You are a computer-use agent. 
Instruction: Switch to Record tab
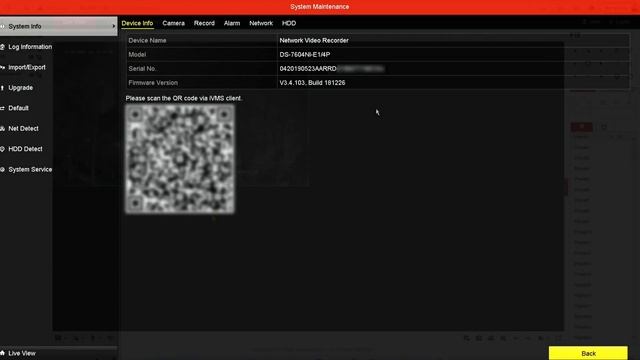coord(204,23)
